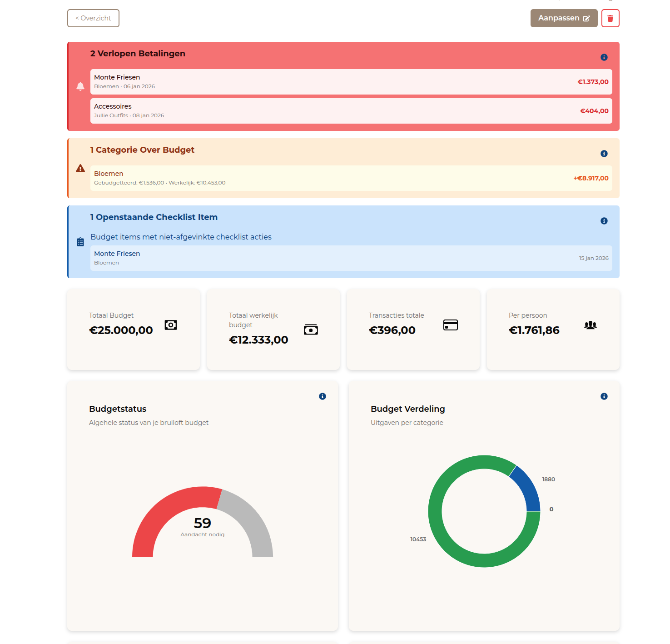The image size is (670, 644).
Task: Click the Transacties totale €396,00 value
Action: [392, 330]
